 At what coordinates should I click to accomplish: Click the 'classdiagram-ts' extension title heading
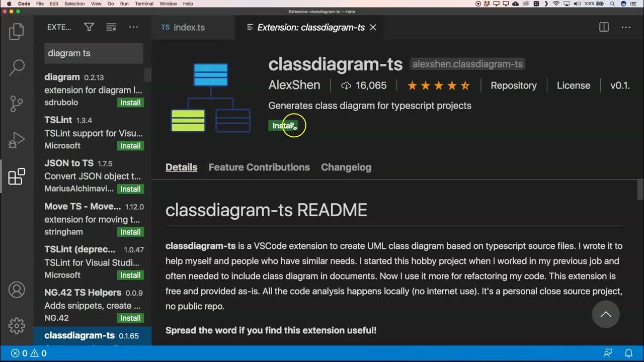[x=336, y=64]
